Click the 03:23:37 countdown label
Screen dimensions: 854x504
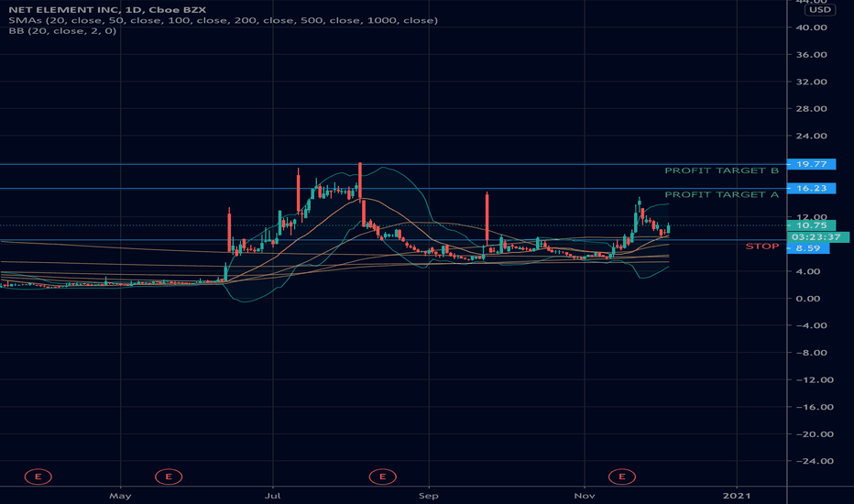[x=817, y=237]
